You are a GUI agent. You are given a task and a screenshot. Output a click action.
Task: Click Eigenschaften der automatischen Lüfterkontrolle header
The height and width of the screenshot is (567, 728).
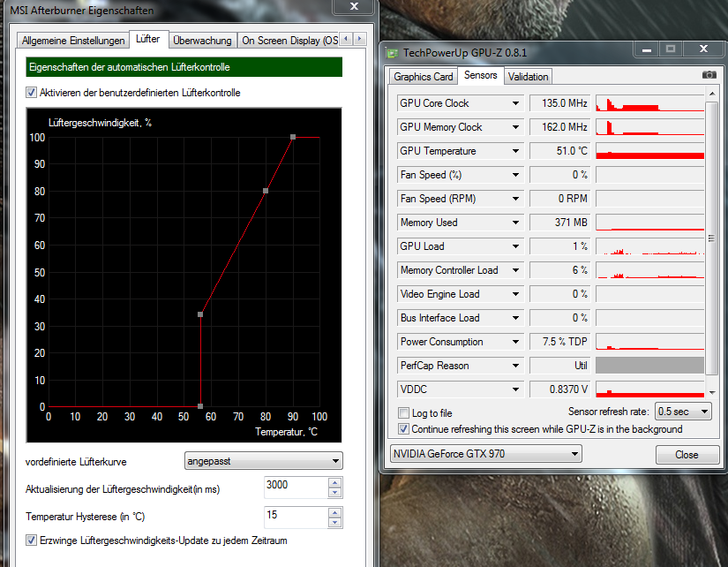coord(184,67)
